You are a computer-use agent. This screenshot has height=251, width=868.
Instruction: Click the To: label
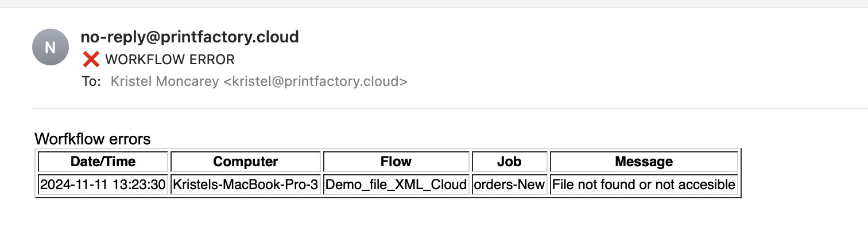point(92,81)
